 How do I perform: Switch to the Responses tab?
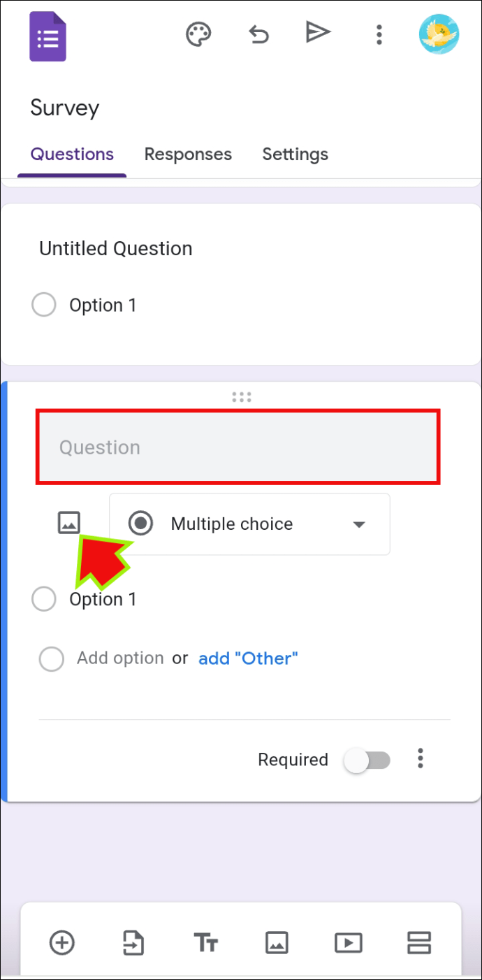(x=188, y=154)
